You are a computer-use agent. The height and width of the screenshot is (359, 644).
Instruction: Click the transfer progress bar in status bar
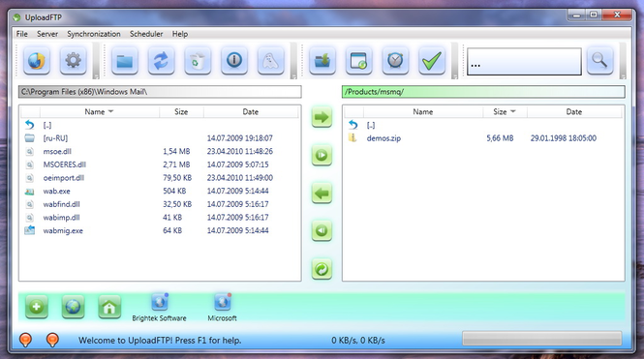(x=541, y=339)
